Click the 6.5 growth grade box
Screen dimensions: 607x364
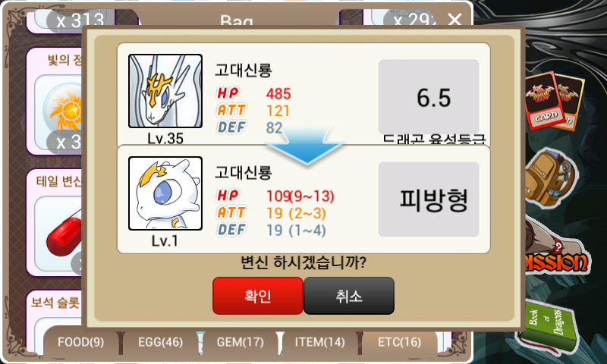(429, 97)
